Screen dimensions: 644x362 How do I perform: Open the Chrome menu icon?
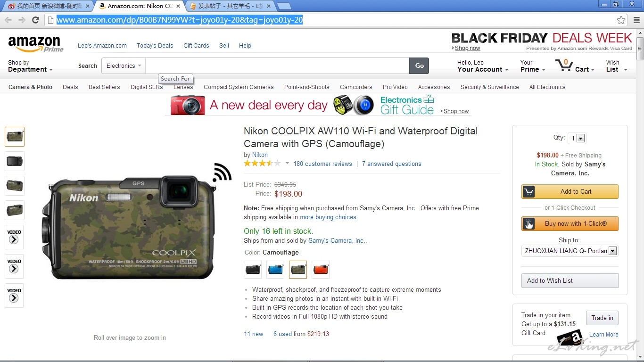point(636,20)
